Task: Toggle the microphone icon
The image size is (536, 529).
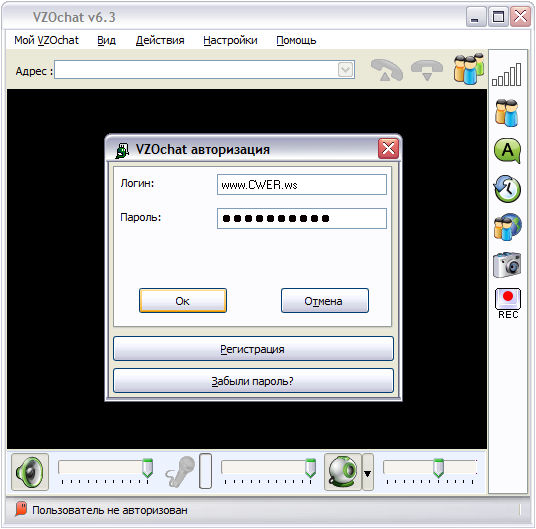Action: click(x=180, y=472)
